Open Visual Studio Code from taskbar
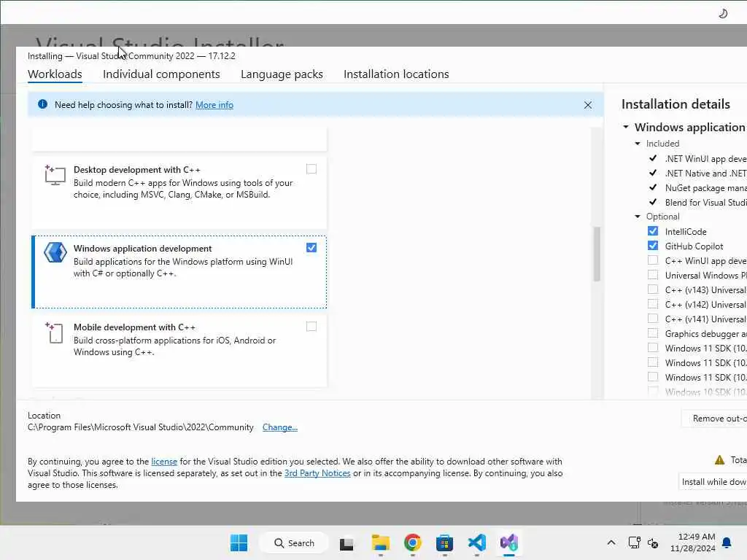Screen dimensions: 747x560 (x=477, y=542)
